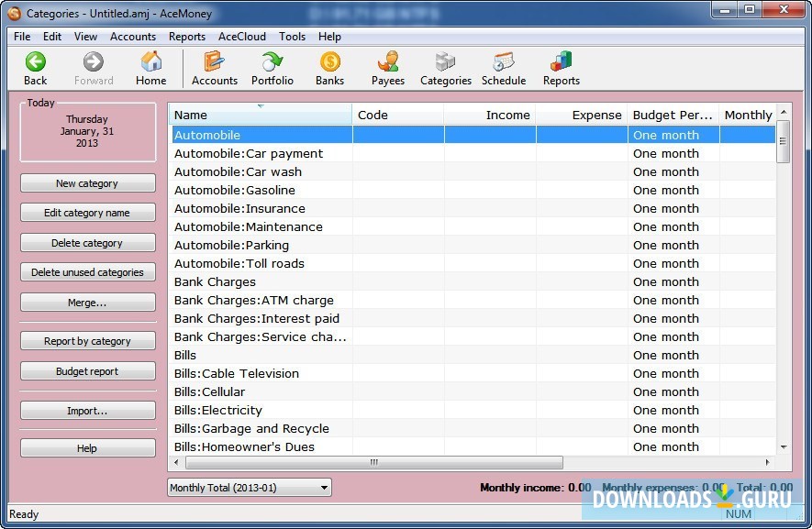
Task: Click the Back arrow toolbar icon
Action: click(x=35, y=62)
